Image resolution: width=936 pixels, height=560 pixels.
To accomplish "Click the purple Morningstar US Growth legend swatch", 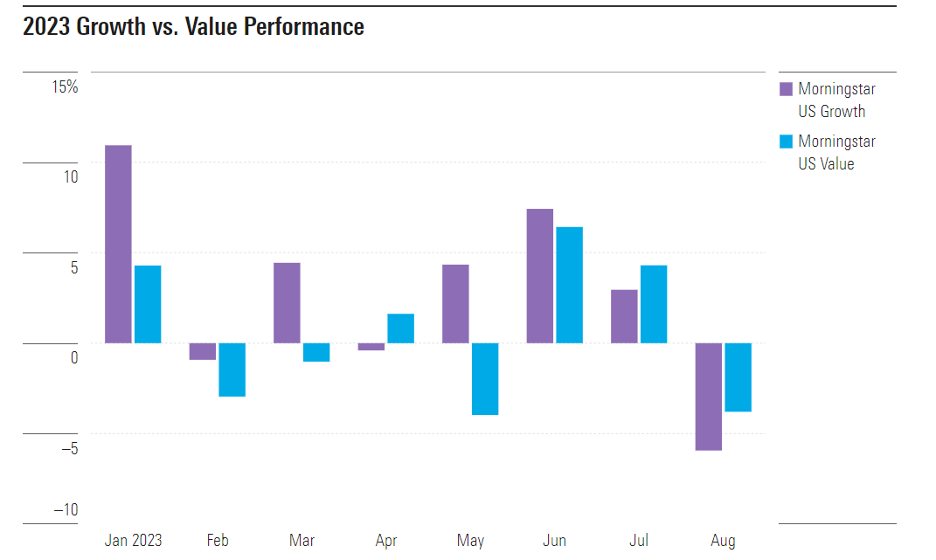I will [x=786, y=89].
